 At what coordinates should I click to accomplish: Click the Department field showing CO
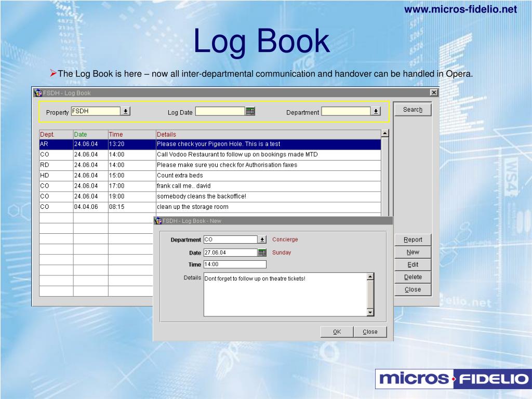point(231,240)
